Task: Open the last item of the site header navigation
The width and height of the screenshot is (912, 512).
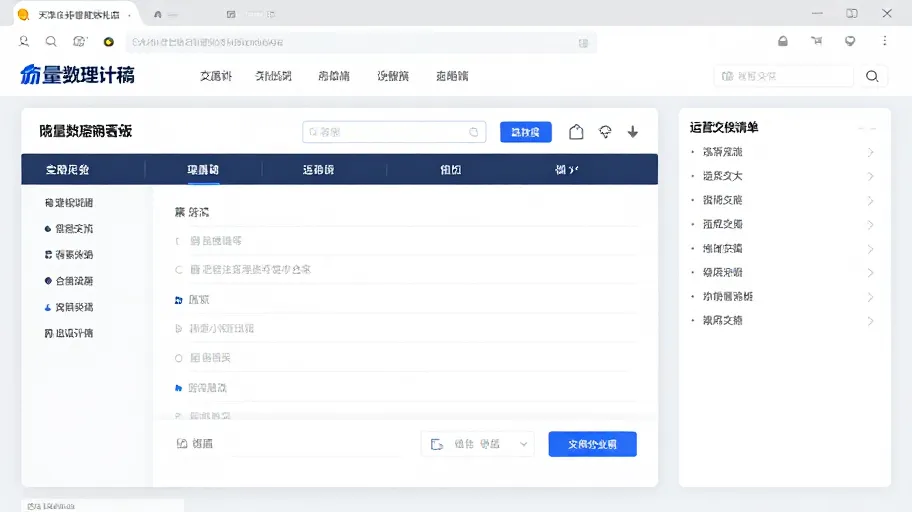Action: tap(452, 76)
